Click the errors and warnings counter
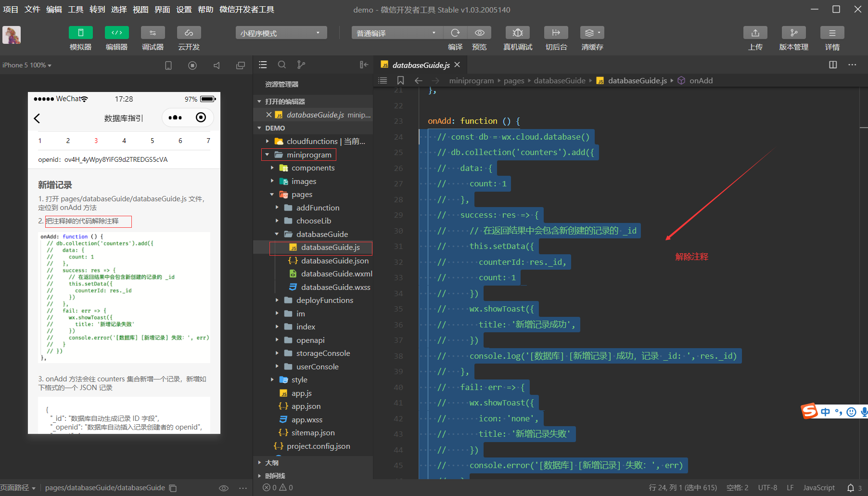868x496 pixels. click(x=278, y=488)
